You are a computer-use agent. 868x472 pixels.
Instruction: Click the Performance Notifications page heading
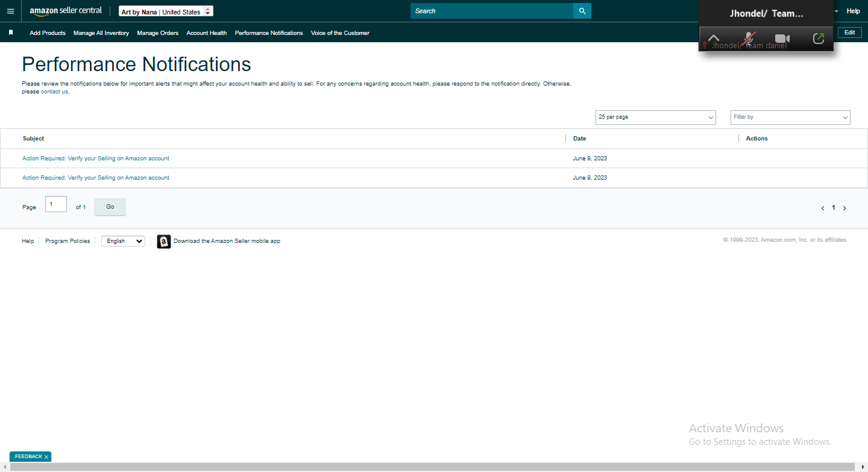[x=136, y=64]
